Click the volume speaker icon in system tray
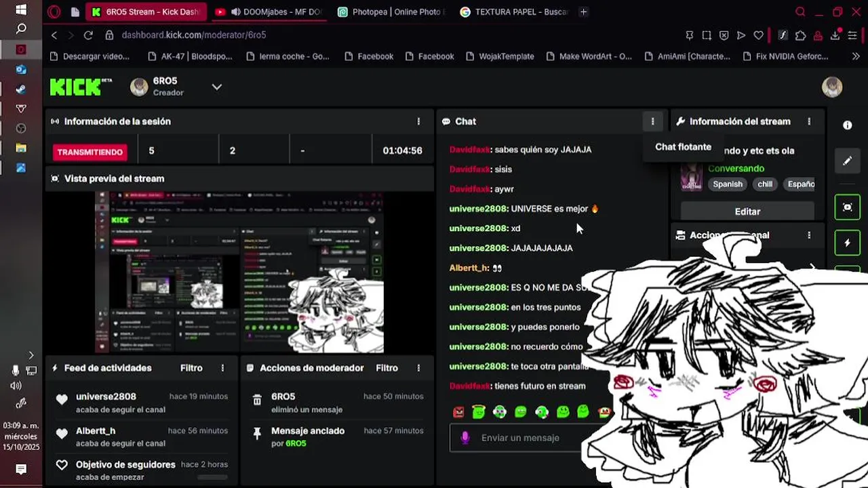This screenshot has width=868, height=488. pos(16,386)
